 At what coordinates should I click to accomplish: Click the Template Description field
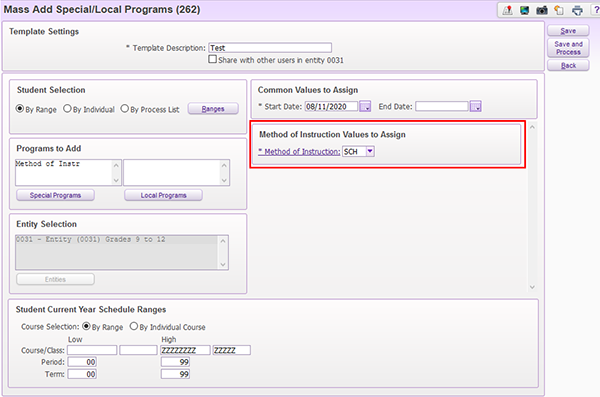pos(270,47)
